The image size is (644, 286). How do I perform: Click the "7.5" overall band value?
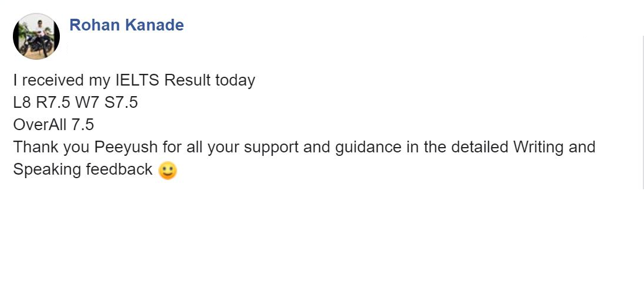(83, 125)
